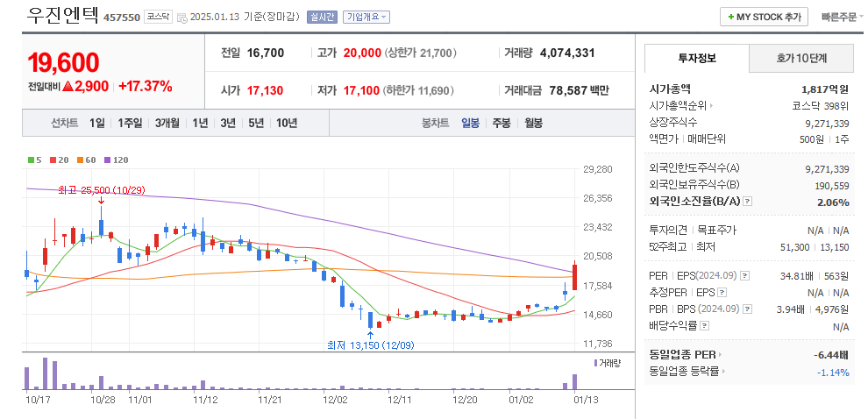This screenshot has width=868, height=419.
Task: Click the 코스닥 398위 ranking text
Action: [x=821, y=106]
